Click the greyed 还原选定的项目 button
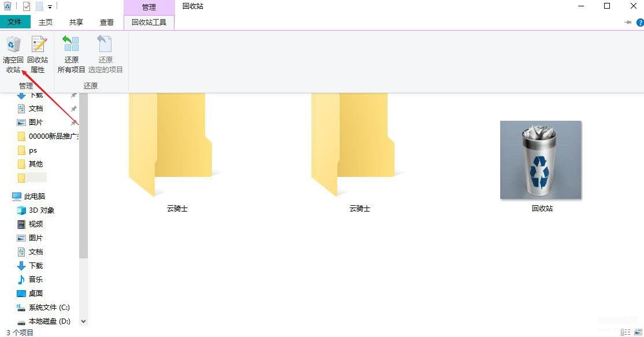Screen dimensions: 644x337 point(105,54)
